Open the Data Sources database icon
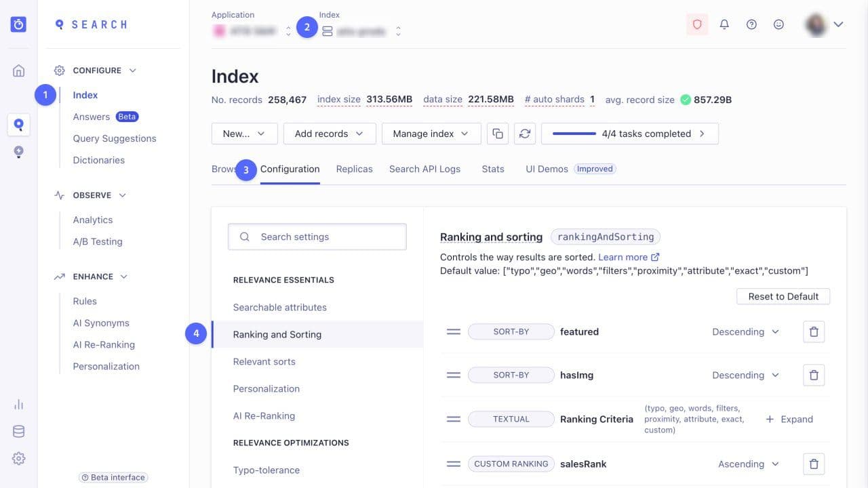This screenshot has height=488, width=868. 19,432
